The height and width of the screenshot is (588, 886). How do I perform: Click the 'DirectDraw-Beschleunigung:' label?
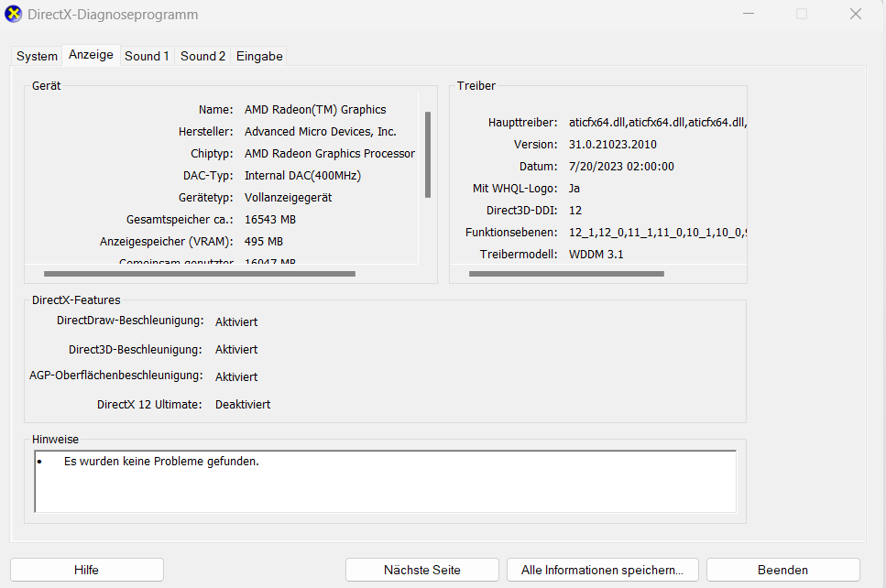[130, 321]
